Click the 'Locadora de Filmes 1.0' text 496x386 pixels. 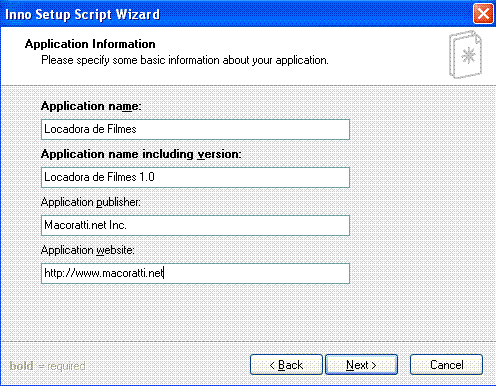click(x=99, y=177)
